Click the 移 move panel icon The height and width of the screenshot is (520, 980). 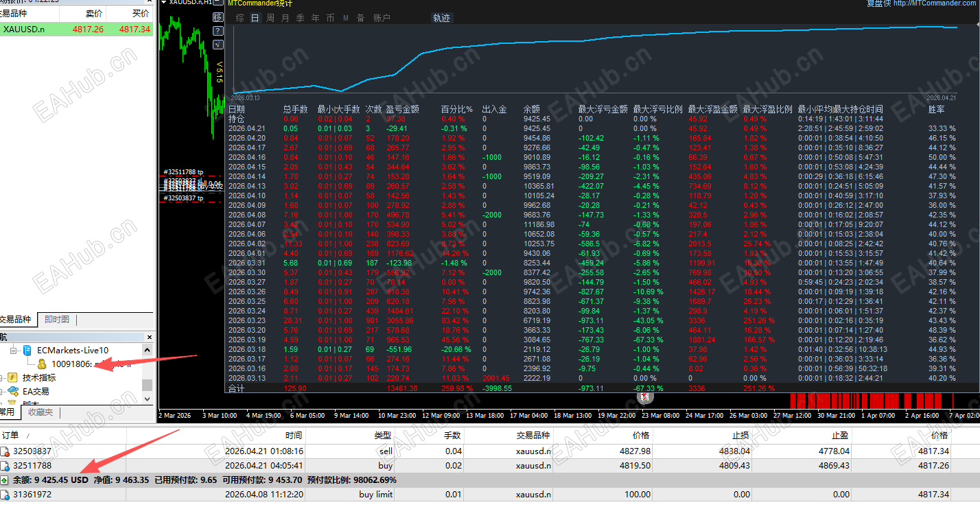tap(218, 17)
